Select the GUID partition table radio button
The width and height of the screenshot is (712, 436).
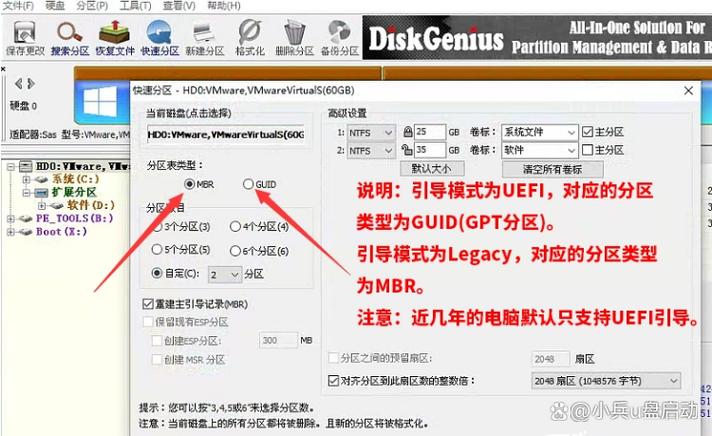(x=248, y=184)
